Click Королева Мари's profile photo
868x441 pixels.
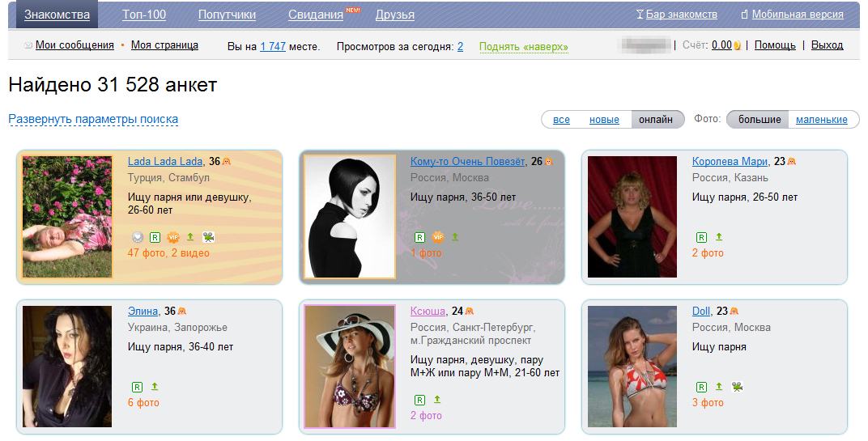point(632,216)
